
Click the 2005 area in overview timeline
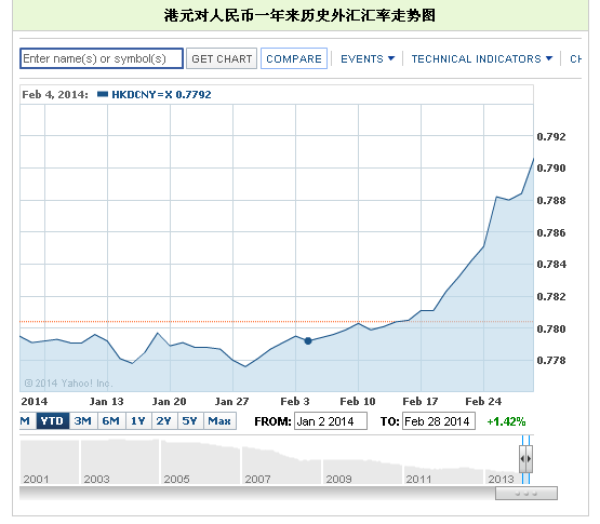(200, 462)
